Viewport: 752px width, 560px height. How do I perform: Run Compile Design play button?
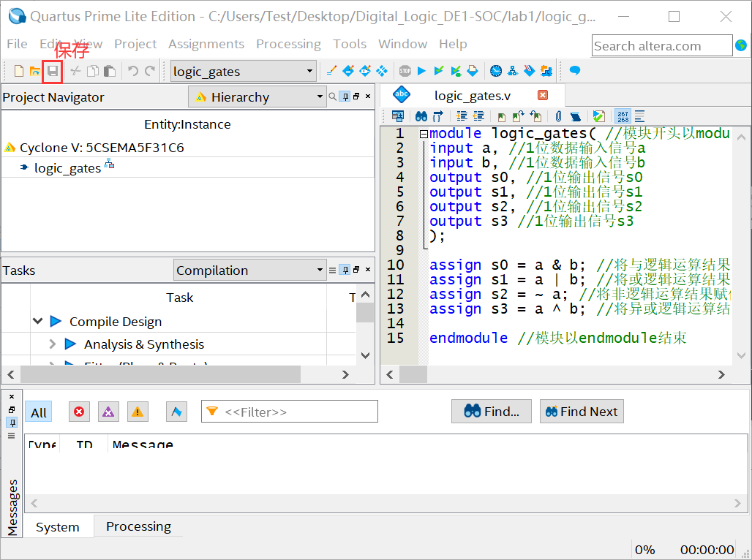56,321
